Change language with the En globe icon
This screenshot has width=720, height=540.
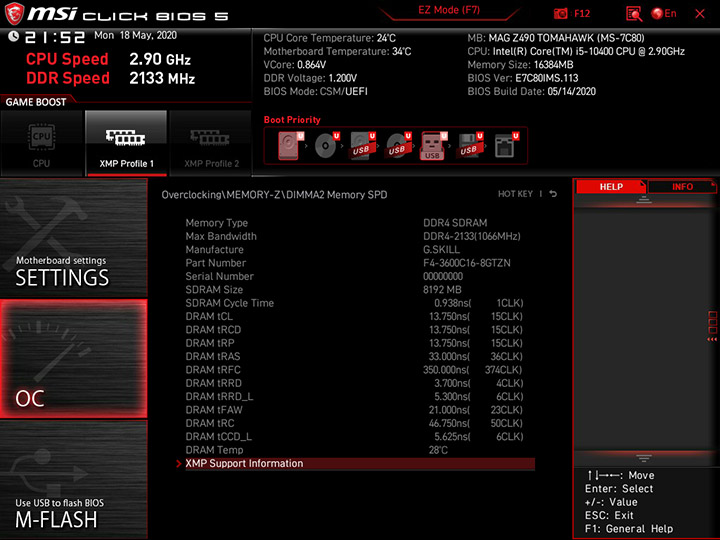[x=664, y=14]
